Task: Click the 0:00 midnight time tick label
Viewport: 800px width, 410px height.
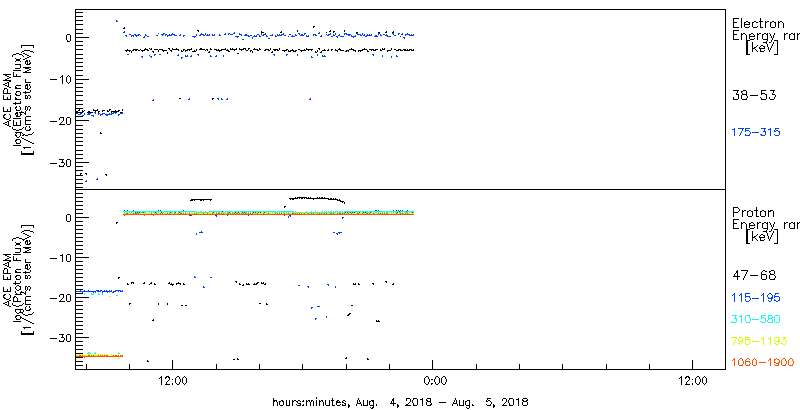Action: click(435, 380)
